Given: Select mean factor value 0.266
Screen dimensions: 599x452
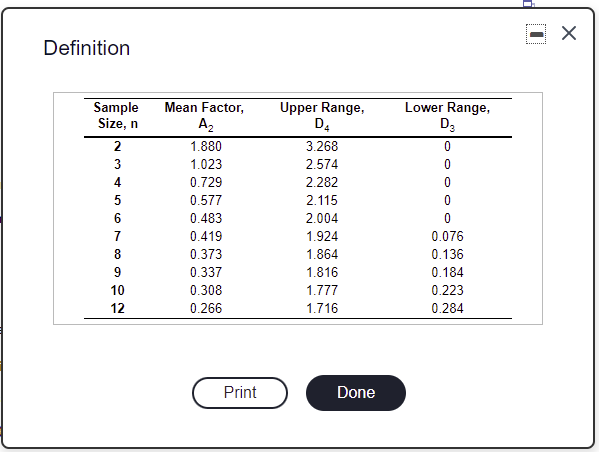Looking at the screenshot, I should click(206, 308).
